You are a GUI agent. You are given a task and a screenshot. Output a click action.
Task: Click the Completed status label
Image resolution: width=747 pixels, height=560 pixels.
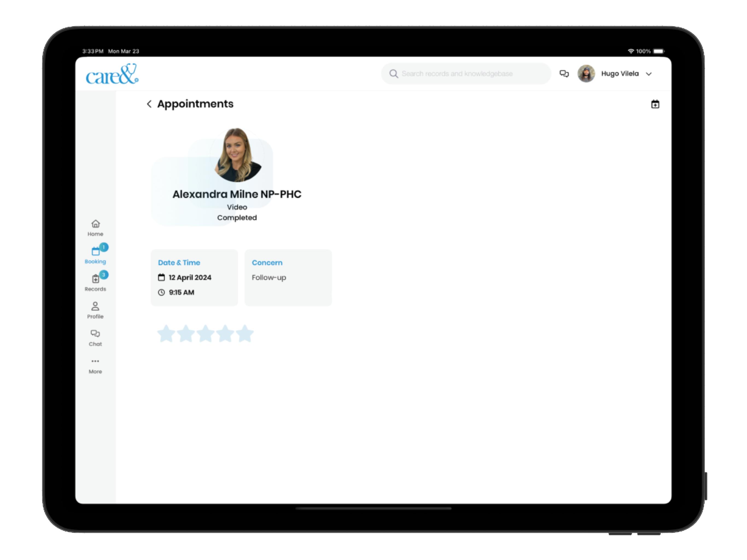click(237, 217)
